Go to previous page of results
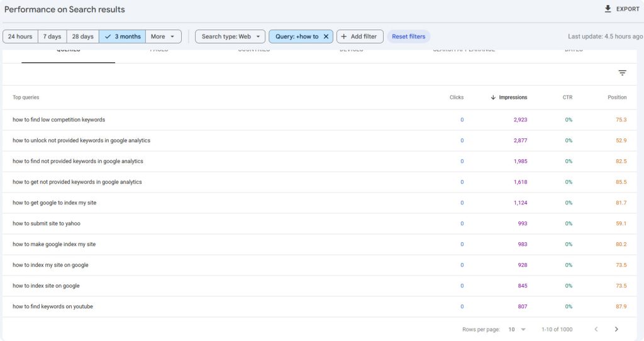The height and width of the screenshot is (341, 644). pos(596,329)
